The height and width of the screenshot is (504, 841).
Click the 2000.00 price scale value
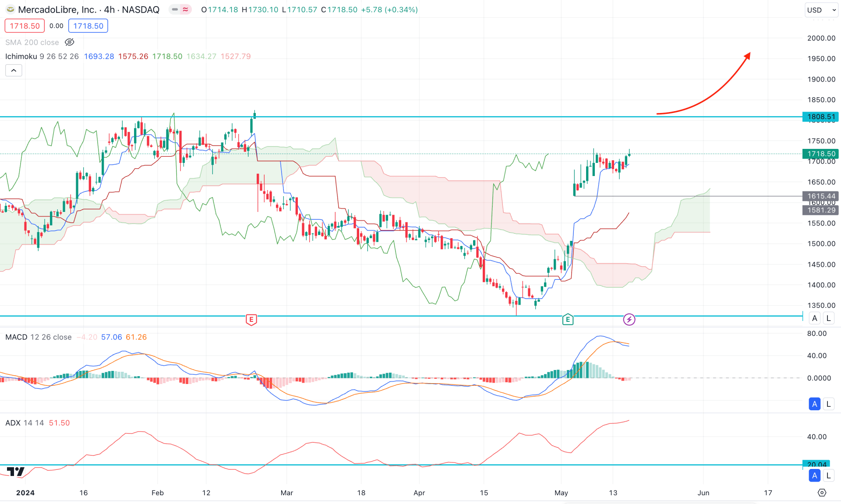point(821,38)
